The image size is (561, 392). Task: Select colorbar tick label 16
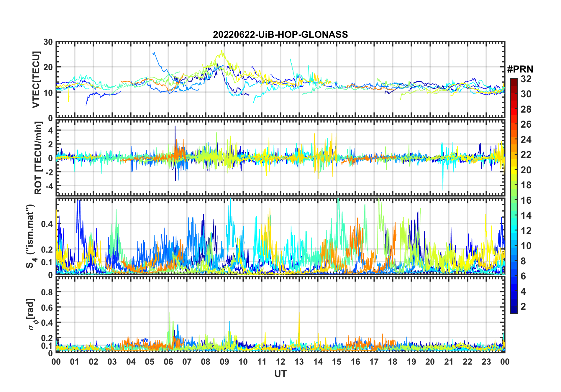[526, 200]
